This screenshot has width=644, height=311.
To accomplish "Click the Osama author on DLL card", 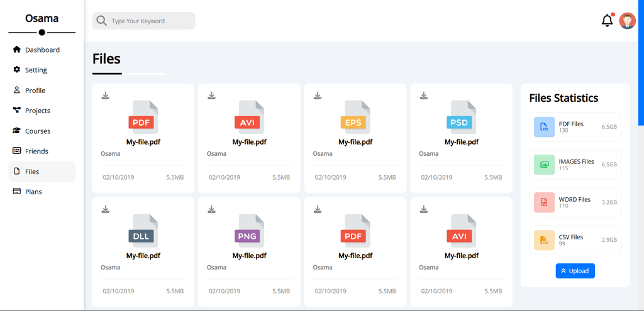I will (x=111, y=268).
